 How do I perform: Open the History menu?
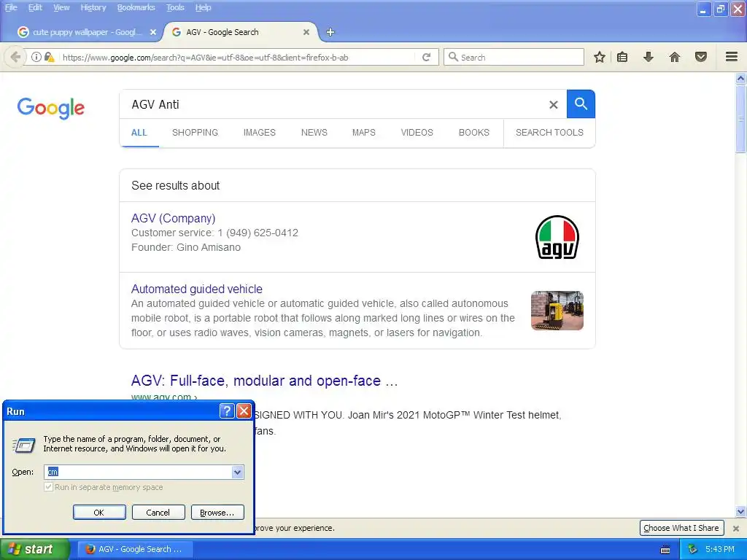[93, 7]
